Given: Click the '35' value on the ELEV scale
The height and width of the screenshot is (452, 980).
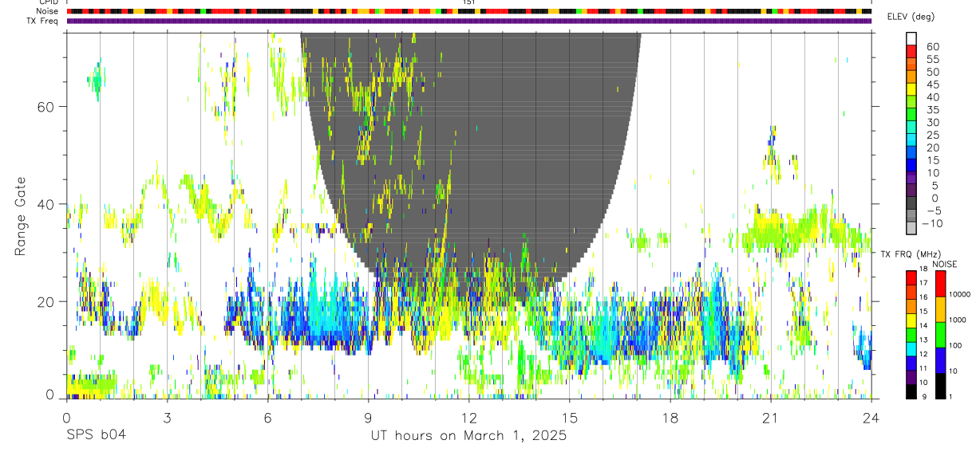Looking at the screenshot, I should 932,110.
